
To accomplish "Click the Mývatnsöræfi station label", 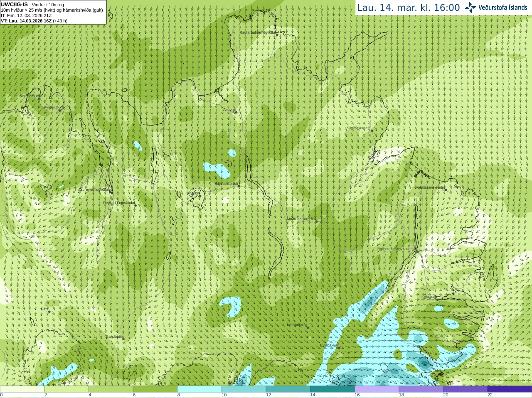I will (x=227, y=184).
